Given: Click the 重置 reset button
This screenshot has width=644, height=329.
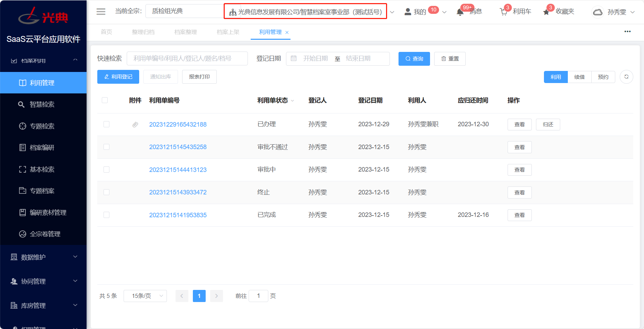Looking at the screenshot, I should click(450, 59).
